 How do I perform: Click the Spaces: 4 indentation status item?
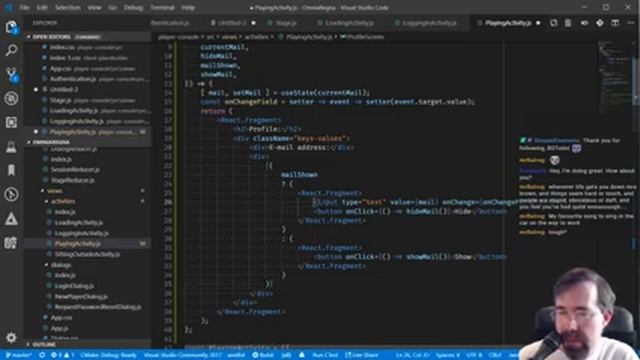[x=448, y=355]
